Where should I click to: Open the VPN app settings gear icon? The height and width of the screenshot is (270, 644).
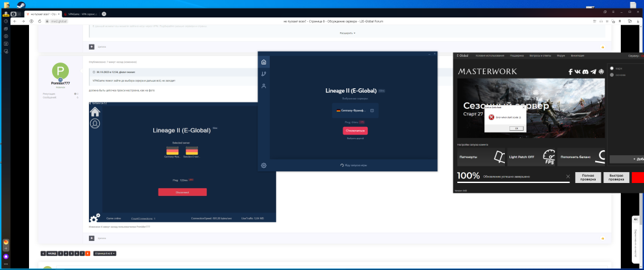pyautogui.click(x=263, y=166)
